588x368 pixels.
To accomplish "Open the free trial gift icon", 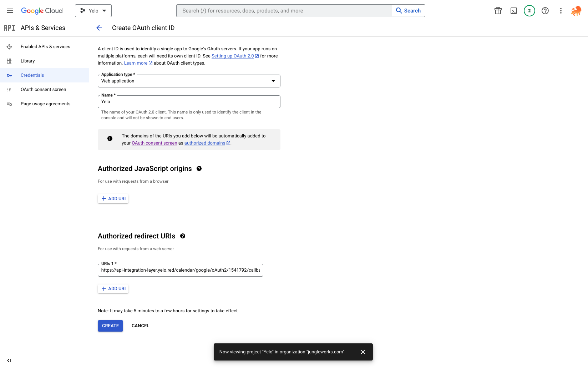I will point(498,11).
